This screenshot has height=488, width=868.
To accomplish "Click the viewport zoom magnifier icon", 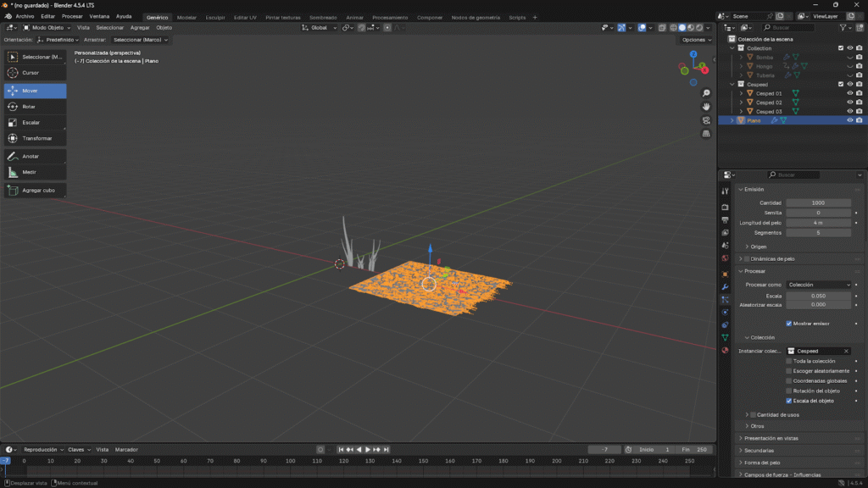I will click(706, 93).
